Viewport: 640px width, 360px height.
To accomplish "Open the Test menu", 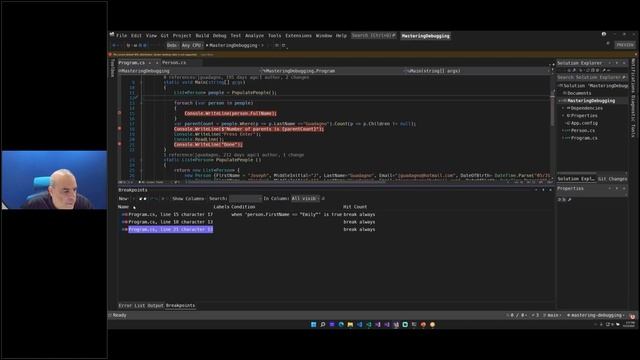I will (x=236, y=36).
